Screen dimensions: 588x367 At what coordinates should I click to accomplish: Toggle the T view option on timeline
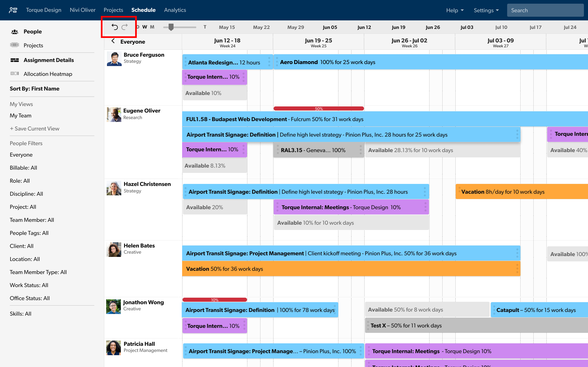click(x=205, y=27)
